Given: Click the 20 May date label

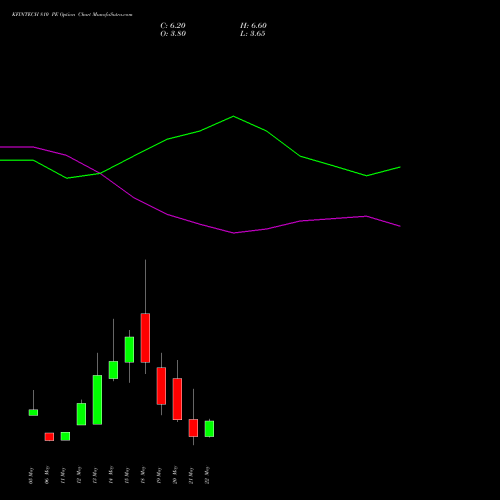Looking at the screenshot, I should tap(175, 475).
